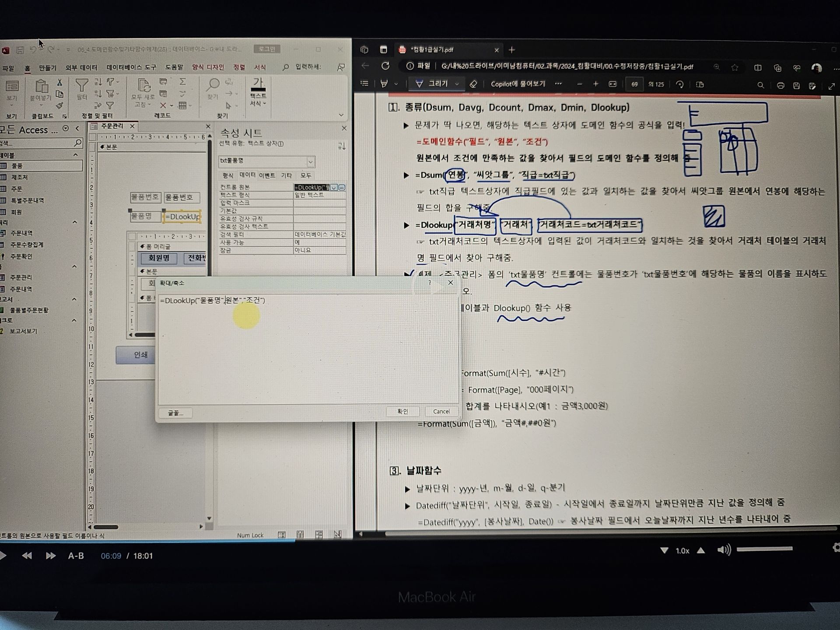The image size is (840, 630).
Task: Switch to the 이벤트 property sheet tab
Action: click(266, 175)
